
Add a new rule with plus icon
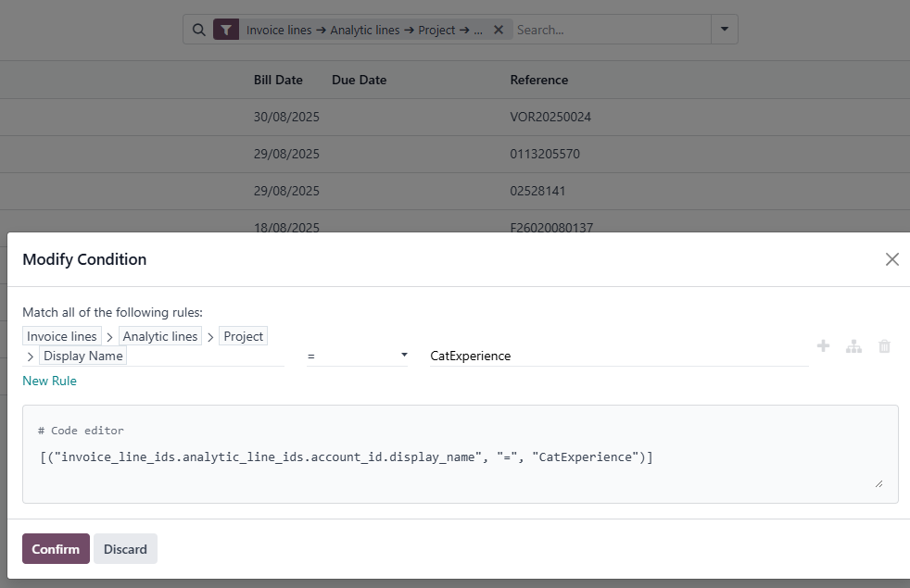pos(823,346)
